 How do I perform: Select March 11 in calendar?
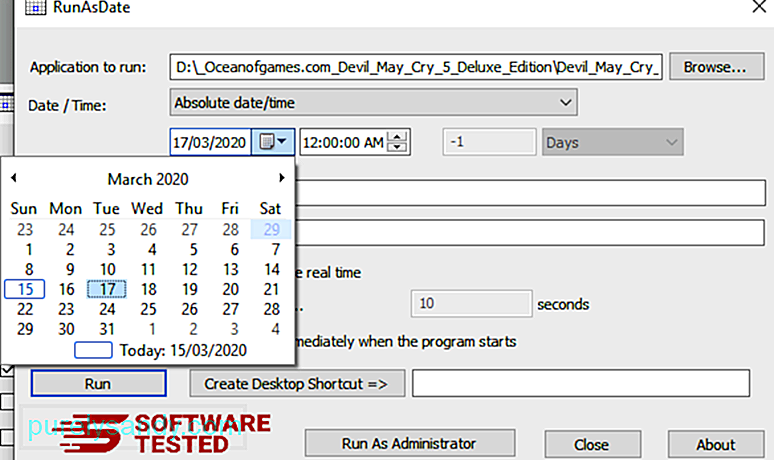(148, 269)
